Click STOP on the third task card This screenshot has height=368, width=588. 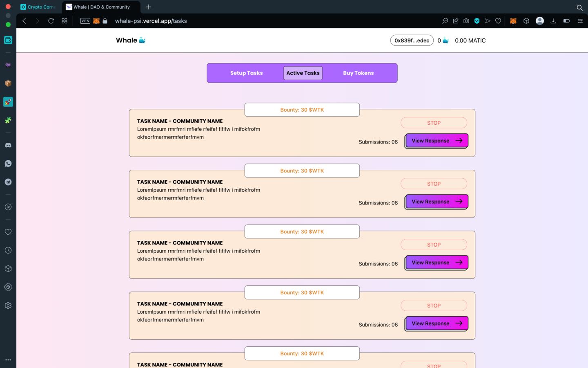pos(434,245)
